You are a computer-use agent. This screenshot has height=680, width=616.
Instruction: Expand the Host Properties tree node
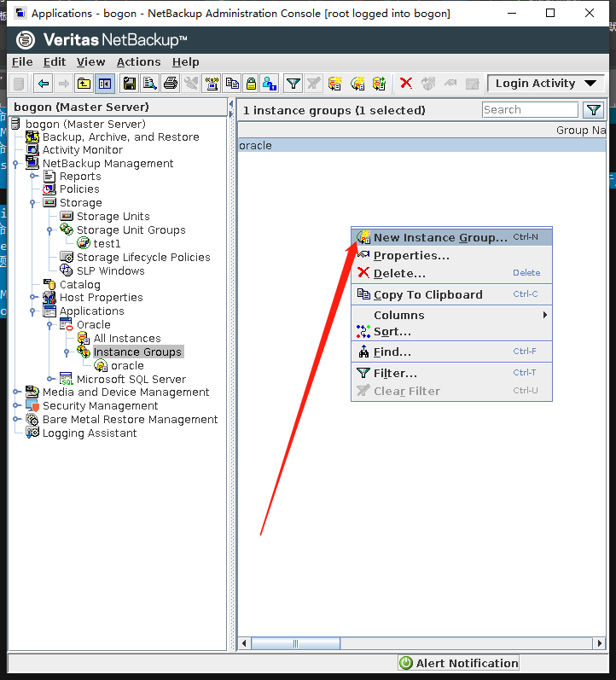(32, 298)
